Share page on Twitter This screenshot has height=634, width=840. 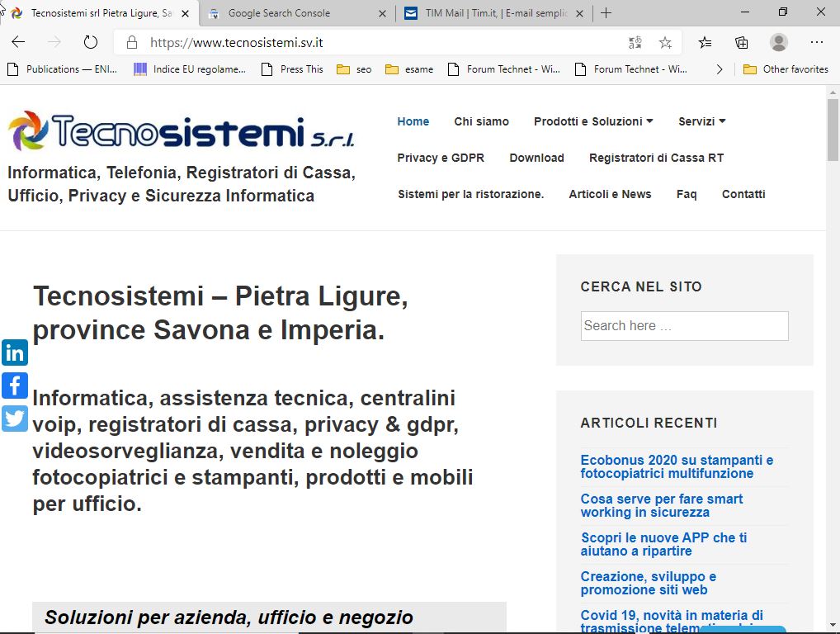[15, 419]
